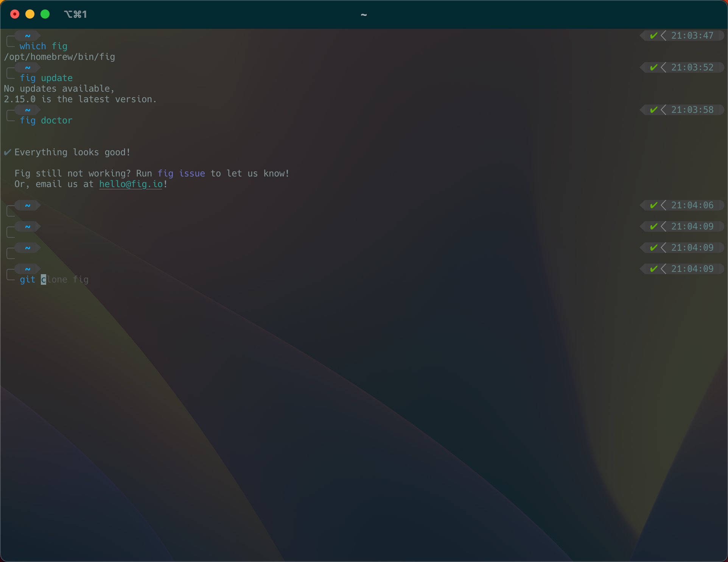Expand the chevron next to timestamp 21:04:06
This screenshot has width=728, height=562.
point(664,205)
